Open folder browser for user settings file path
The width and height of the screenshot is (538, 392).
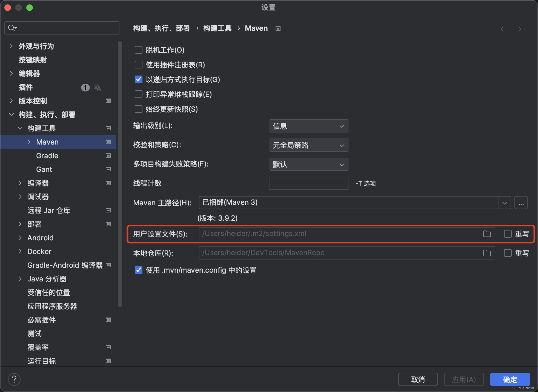tap(487, 234)
